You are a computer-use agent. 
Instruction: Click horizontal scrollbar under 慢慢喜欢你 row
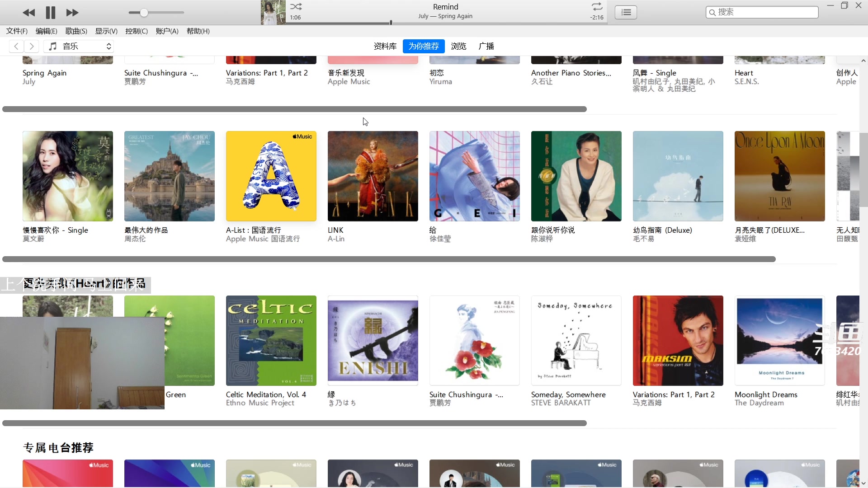pyautogui.click(x=389, y=259)
